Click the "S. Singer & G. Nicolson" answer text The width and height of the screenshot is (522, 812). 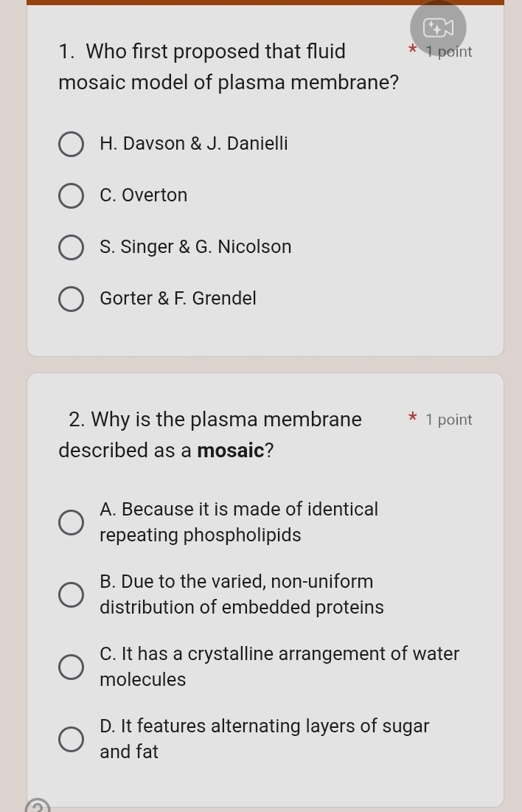point(195,247)
